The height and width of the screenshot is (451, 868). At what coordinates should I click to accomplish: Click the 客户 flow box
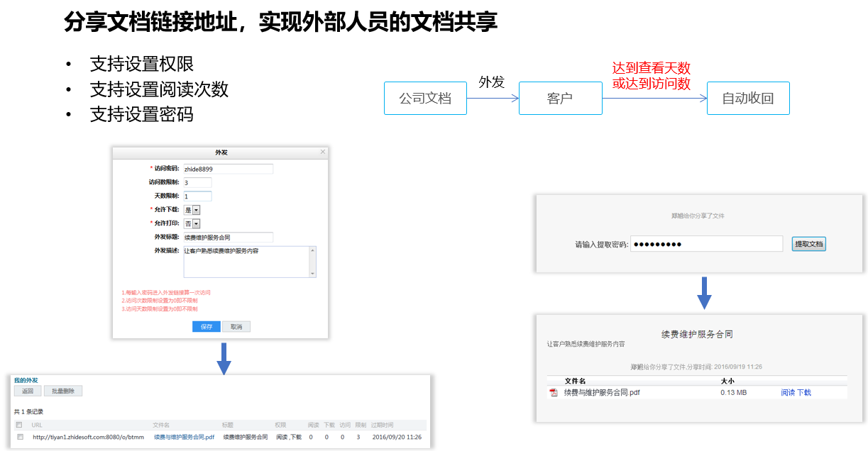coord(560,99)
